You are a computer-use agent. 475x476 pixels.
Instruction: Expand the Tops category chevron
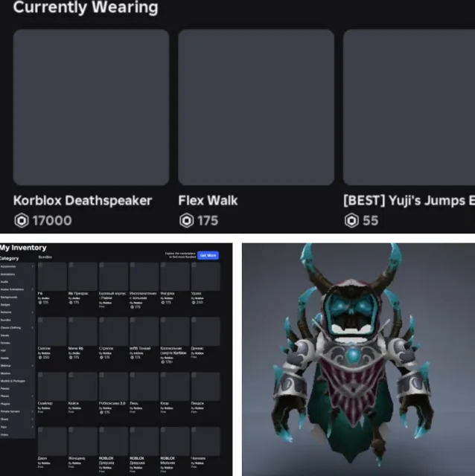pos(33,427)
